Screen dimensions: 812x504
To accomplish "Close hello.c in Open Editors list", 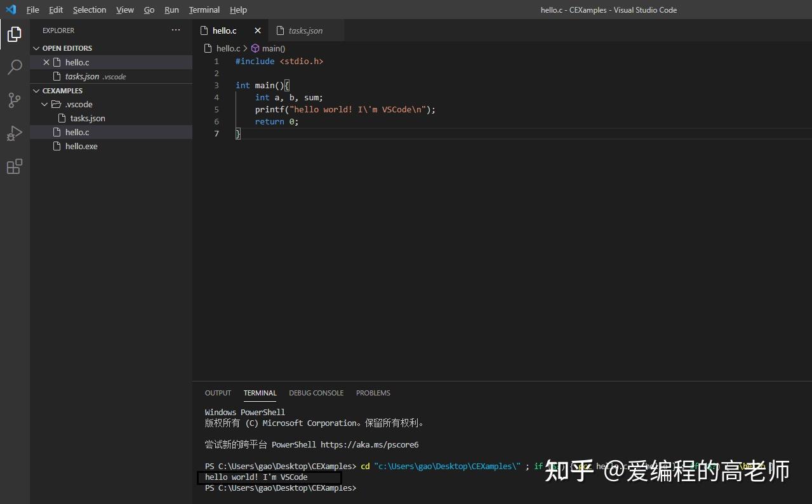I will (x=46, y=62).
